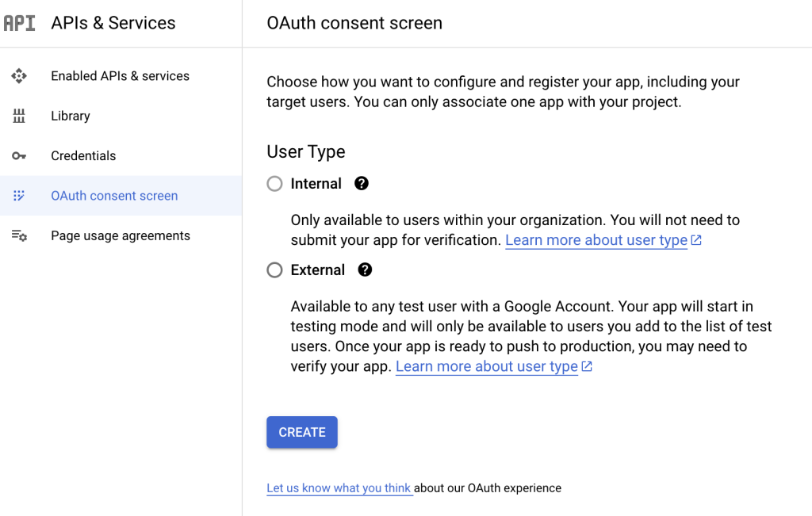
Task: Click external-link icon after External's Learn more
Action: [587, 366]
